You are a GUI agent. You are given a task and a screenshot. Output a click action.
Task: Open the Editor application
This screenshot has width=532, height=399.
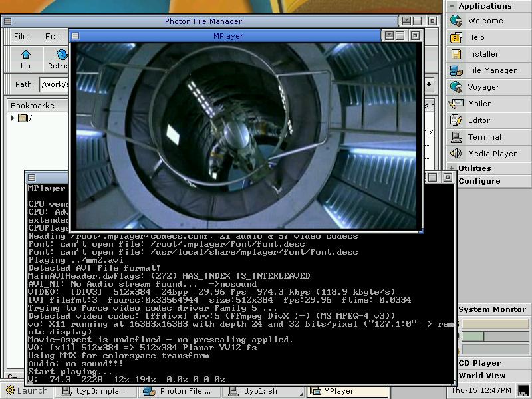478,120
